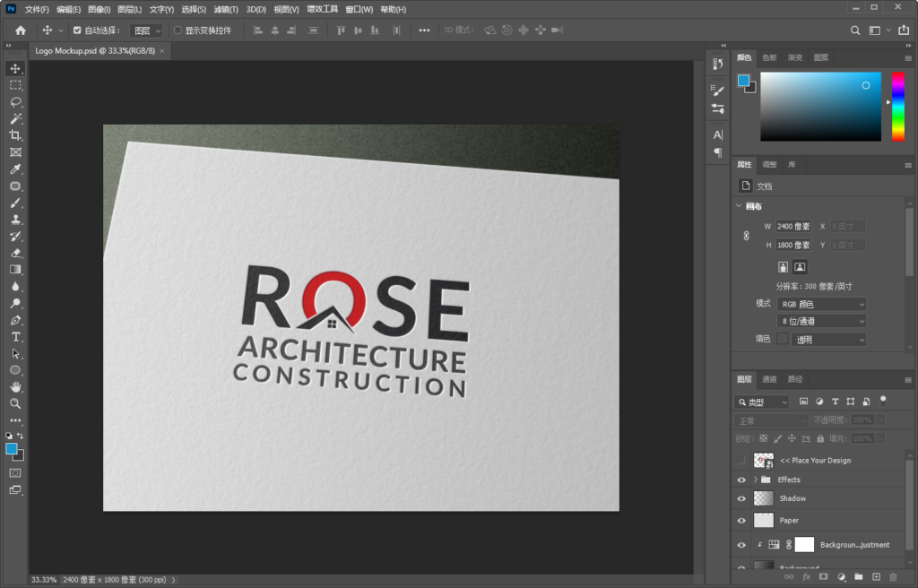918x588 pixels.
Task: Open the 8-bit channel depth dropdown
Action: pos(821,321)
